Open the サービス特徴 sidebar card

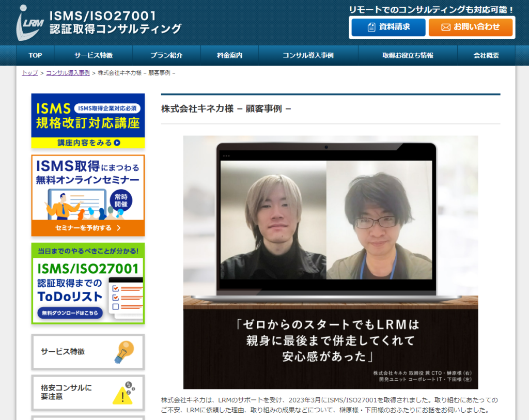88,352
